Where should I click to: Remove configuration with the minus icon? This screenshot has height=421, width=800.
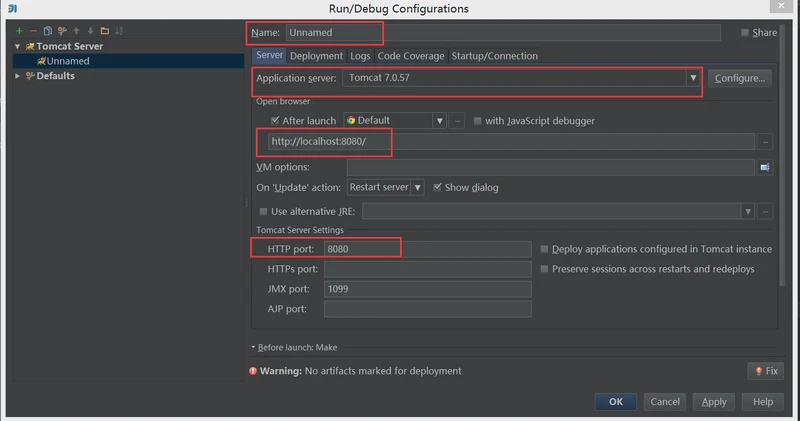33,31
